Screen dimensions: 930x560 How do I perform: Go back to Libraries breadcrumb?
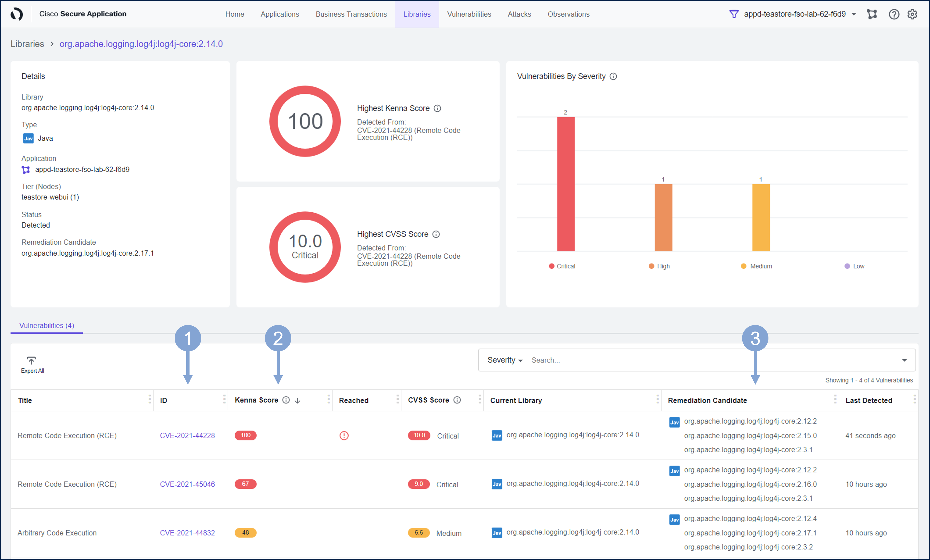pyautogui.click(x=27, y=44)
